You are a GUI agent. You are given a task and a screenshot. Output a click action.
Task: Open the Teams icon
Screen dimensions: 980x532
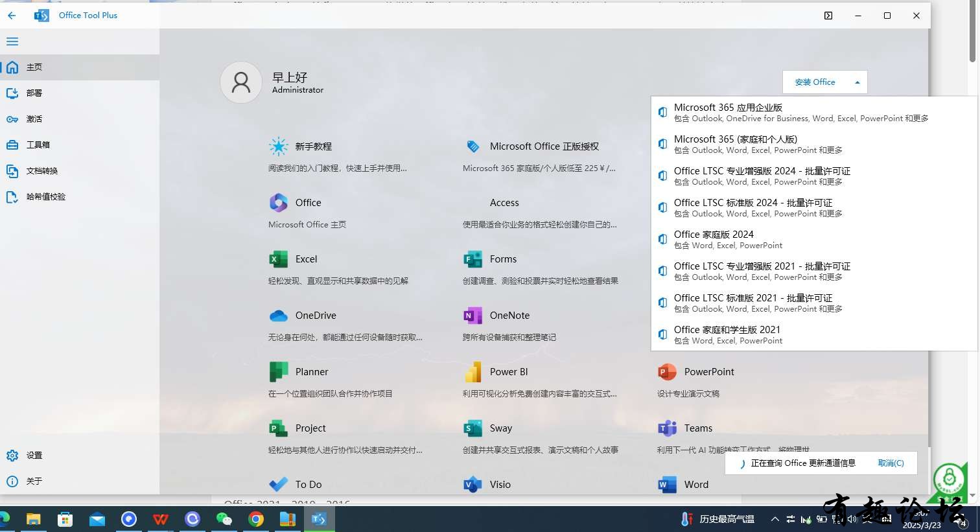click(x=668, y=428)
